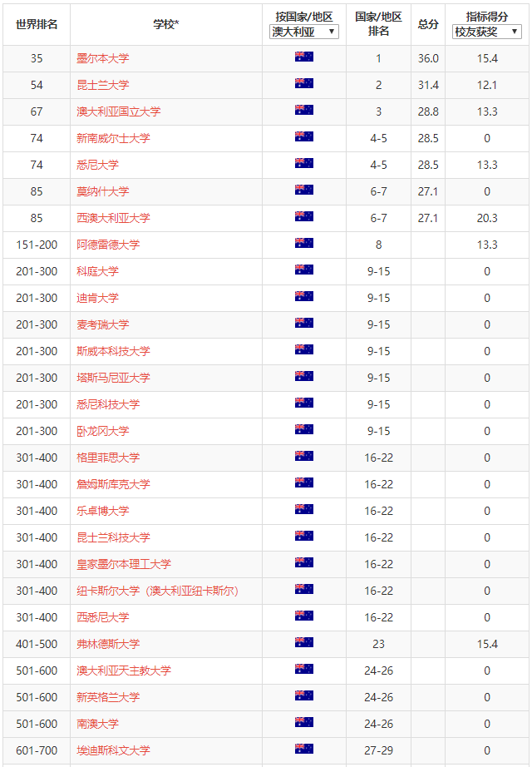
Task: Open the 阿德雷德大学 link
Action: (x=108, y=245)
